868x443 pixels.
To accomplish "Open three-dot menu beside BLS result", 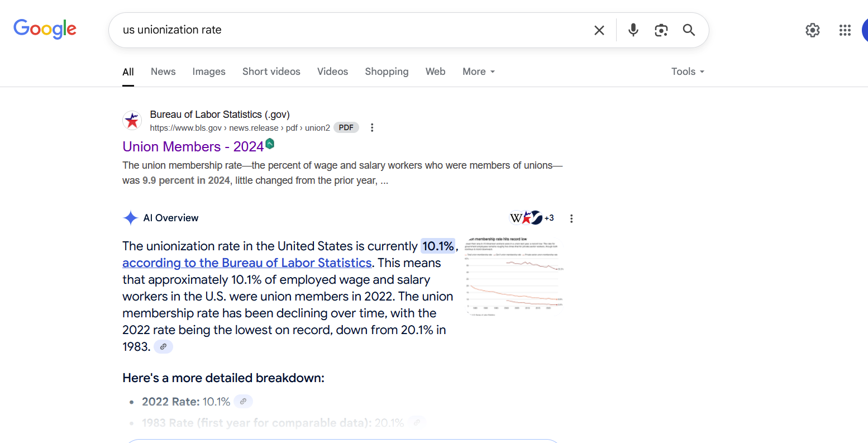I will point(372,127).
